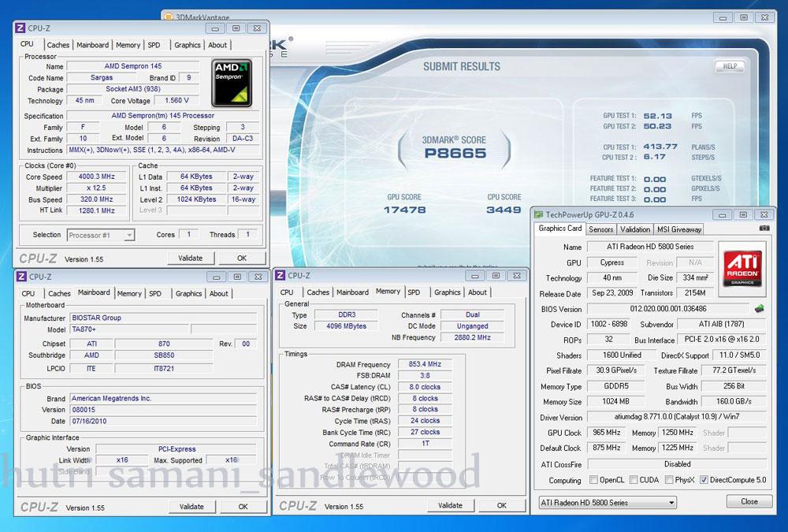Click the Release Date Sep 23, 2009 field

click(x=612, y=292)
